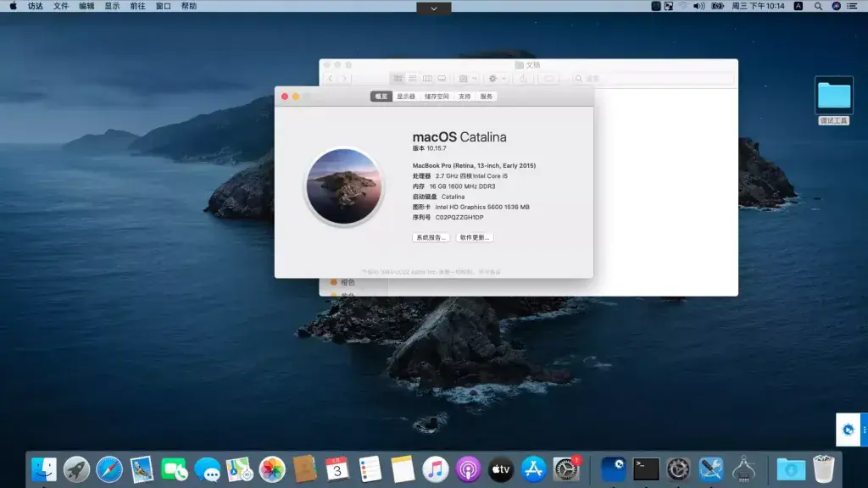
Task: Open Messages in the Dock
Action: click(207, 469)
